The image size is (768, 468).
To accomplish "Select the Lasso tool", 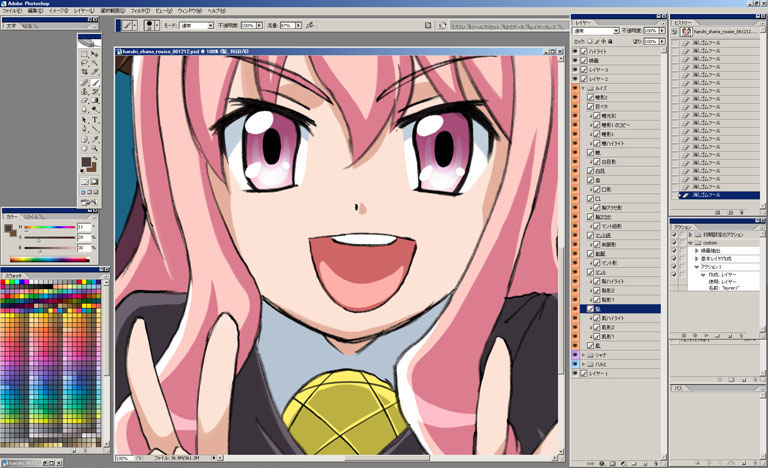I will pyautogui.click(x=85, y=62).
